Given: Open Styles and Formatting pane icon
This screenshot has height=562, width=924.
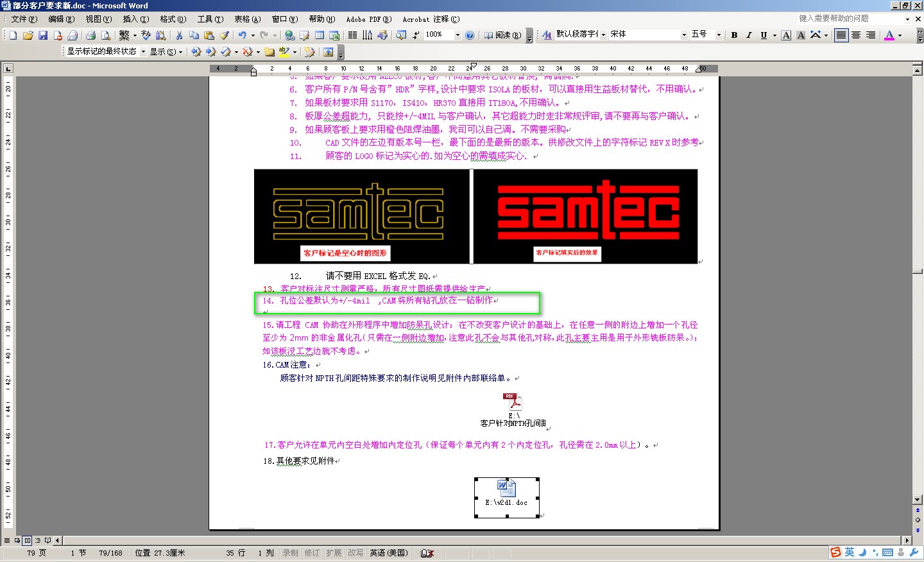Looking at the screenshot, I should (547, 35).
